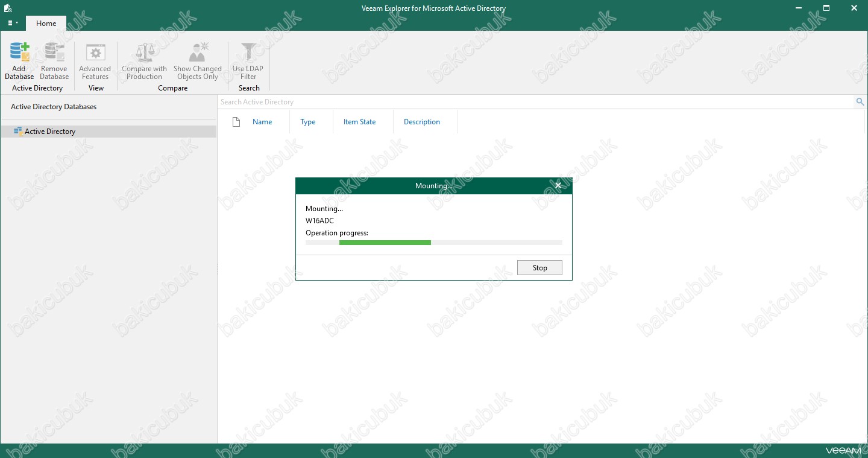The width and height of the screenshot is (868, 458).
Task: Maximize the Veeam Explorer window
Action: coord(826,8)
